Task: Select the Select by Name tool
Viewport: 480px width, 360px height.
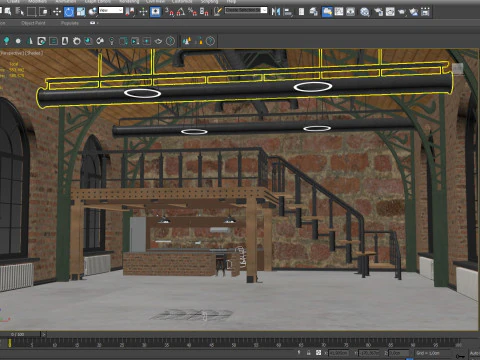Action: (x=19, y=12)
